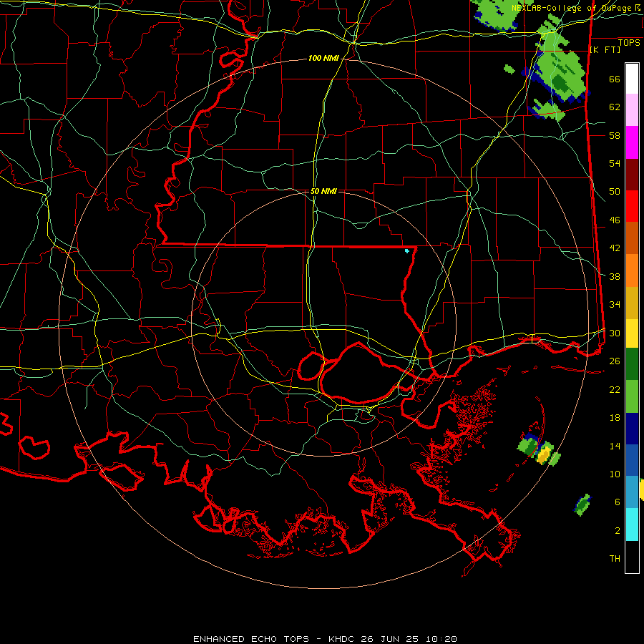Click the light pink legend swatch

[632, 109]
